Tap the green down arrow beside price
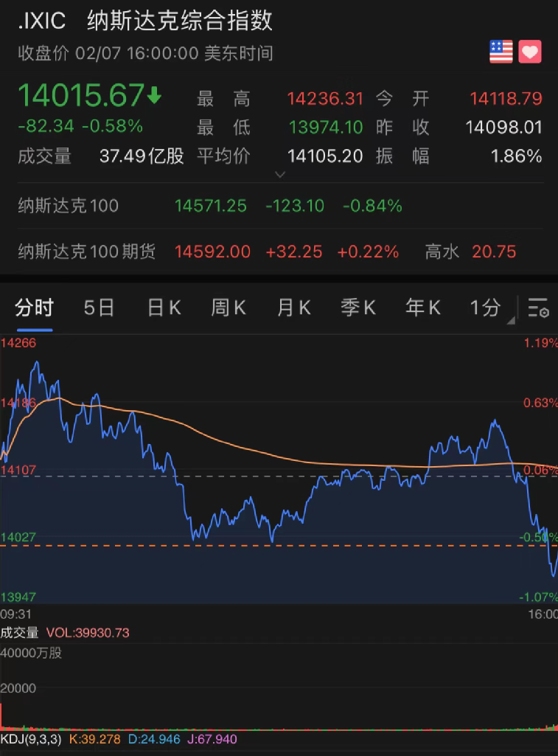 [154, 95]
